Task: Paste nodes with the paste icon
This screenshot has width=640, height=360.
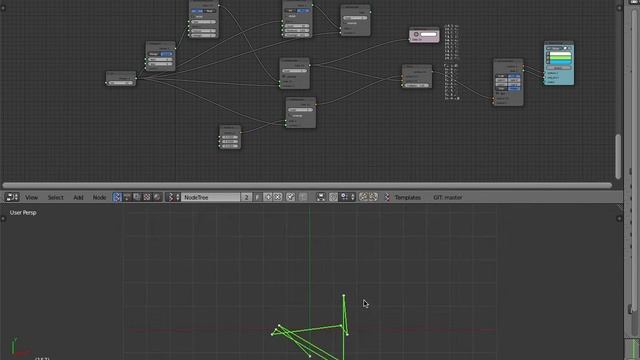Action: (x=373, y=197)
